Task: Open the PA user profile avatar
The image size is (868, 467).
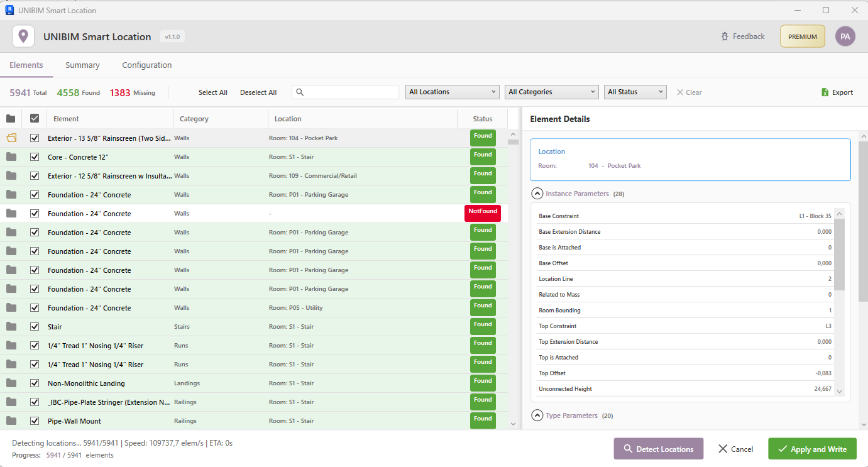Action: [x=845, y=36]
